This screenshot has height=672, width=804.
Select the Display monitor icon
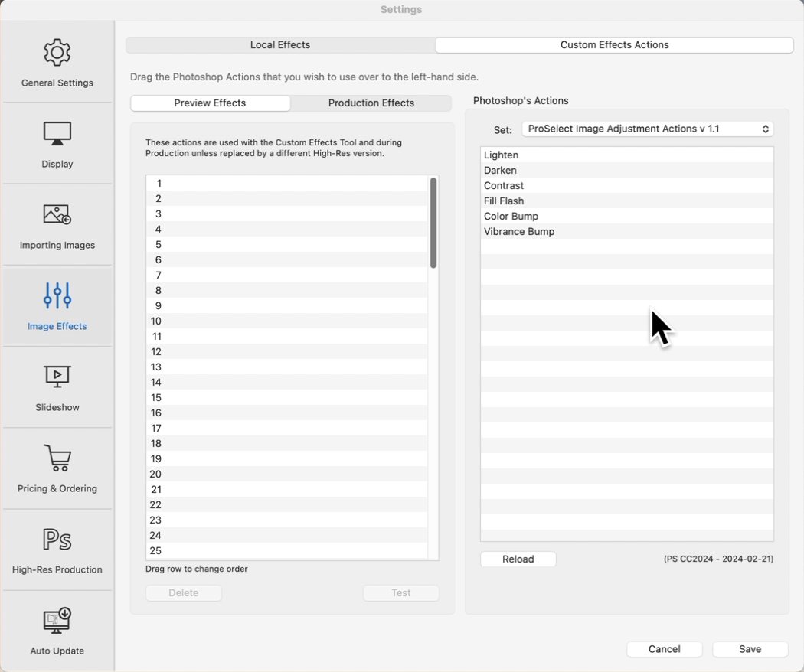[57, 134]
